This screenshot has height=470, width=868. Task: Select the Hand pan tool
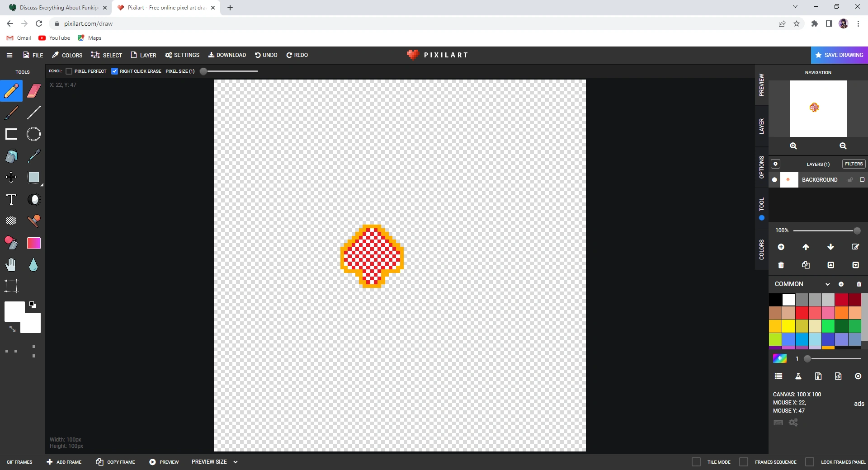(11, 265)
